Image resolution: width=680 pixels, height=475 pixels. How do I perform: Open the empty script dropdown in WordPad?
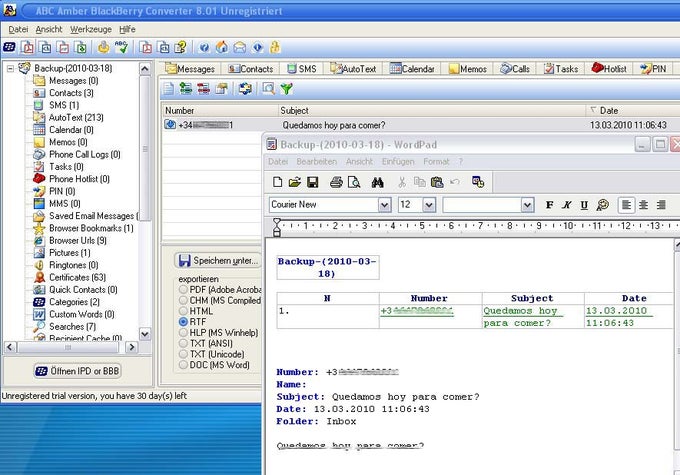tap(527, 205)
